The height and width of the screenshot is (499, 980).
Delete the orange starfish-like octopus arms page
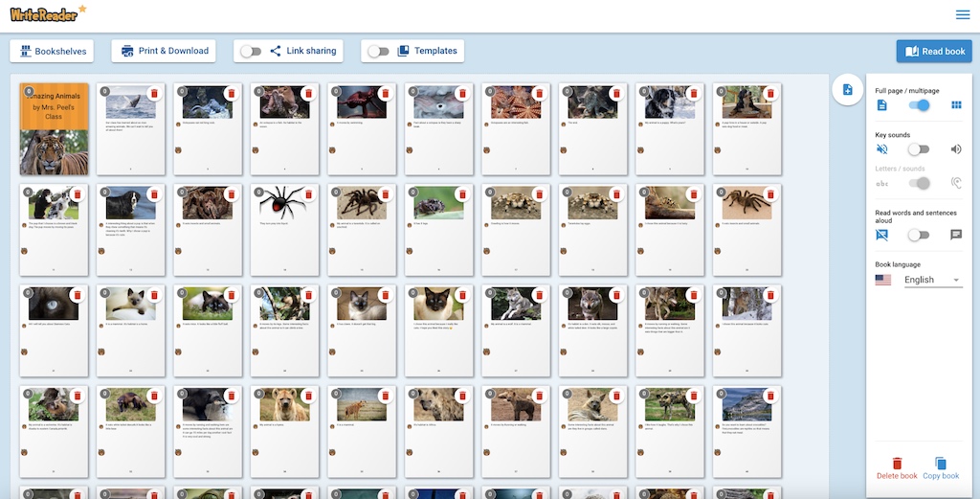(x=540, y=93)
